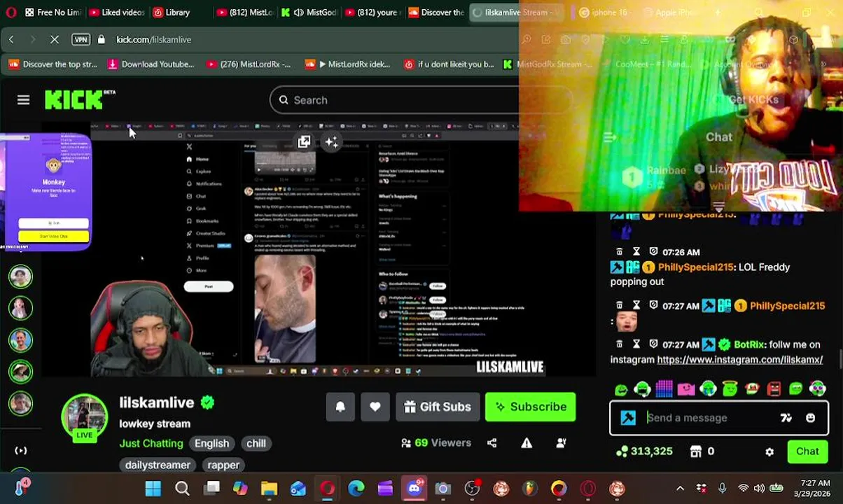Delete the 07:26 AM message with trash icon
This screenshot has width=843, height=504.
(x=620, y=252)
